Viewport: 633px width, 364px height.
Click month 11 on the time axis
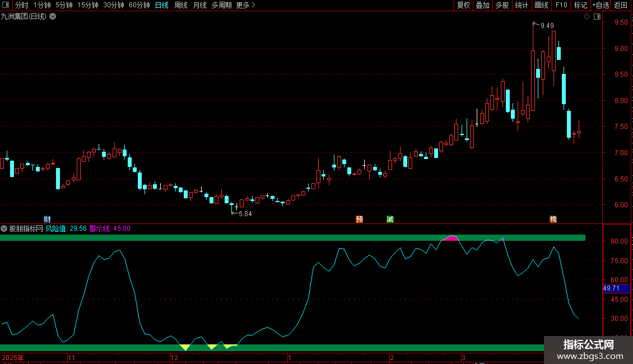(x=72, y=357)
